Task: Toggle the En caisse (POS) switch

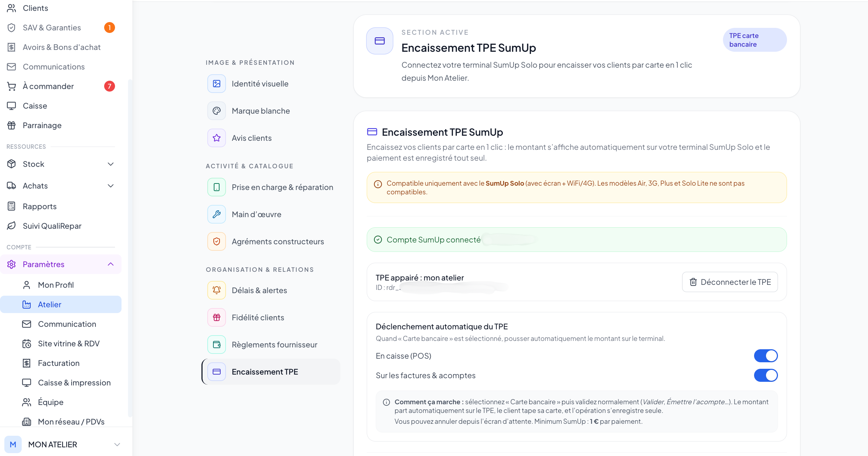Action: 766,356
